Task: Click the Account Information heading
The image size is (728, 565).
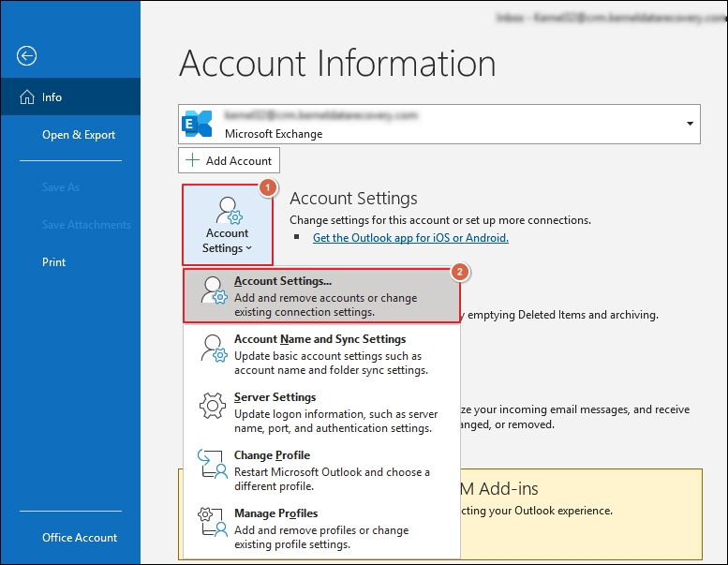Action: click(x=337, y=63)
